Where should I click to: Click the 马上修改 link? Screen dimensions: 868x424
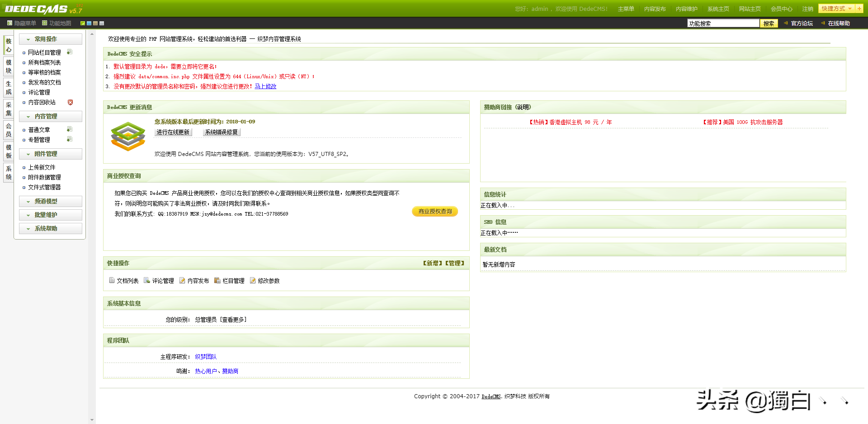click(x=265, y=86)
